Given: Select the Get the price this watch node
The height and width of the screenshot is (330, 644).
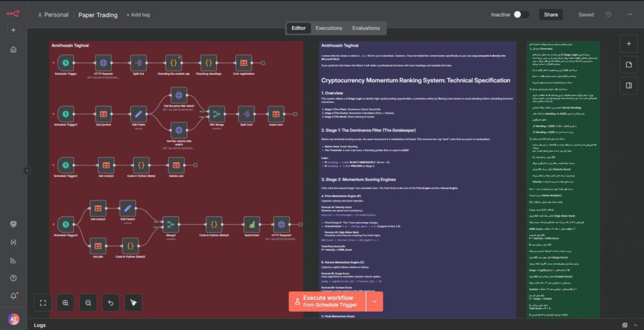Looking at the screenshot, I should click(179, 95).
